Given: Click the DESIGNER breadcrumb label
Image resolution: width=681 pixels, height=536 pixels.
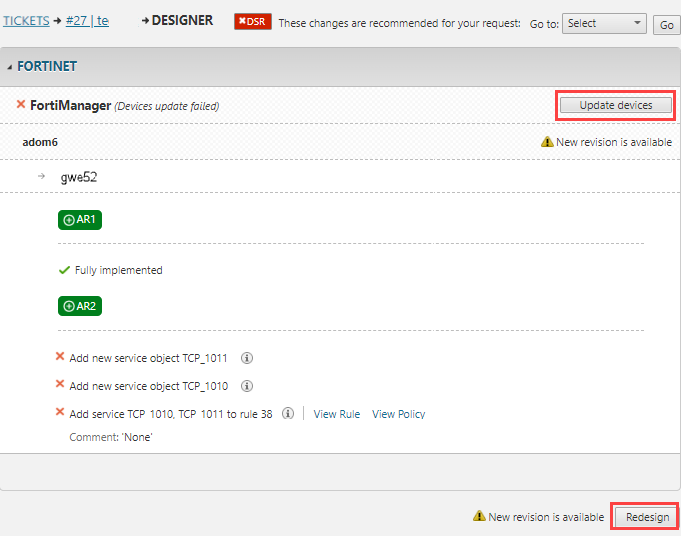Looking at the screenshot, I should [x=182, y=20].
